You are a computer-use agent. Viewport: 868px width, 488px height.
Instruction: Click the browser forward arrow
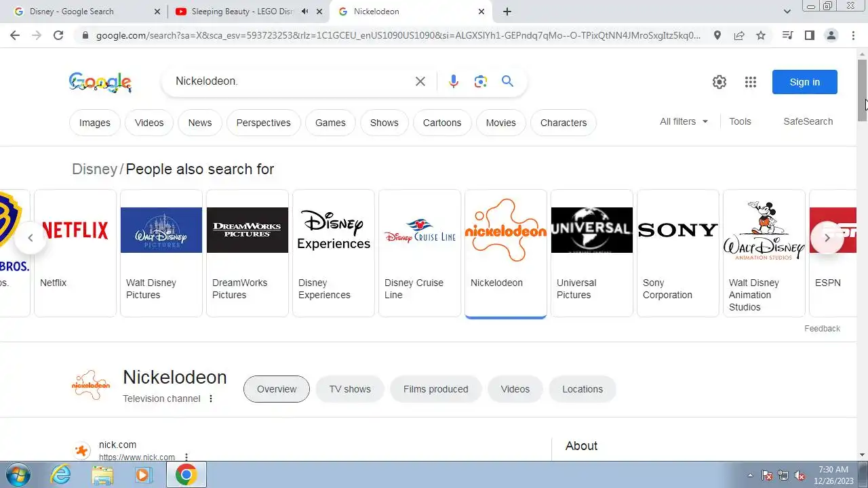[x=37, y=35]
